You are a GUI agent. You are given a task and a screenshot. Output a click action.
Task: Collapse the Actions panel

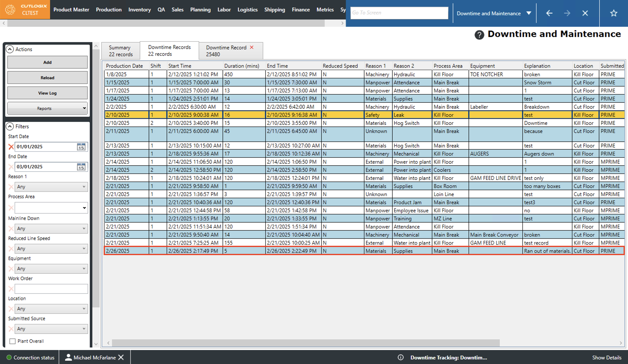tap(10, 49)
